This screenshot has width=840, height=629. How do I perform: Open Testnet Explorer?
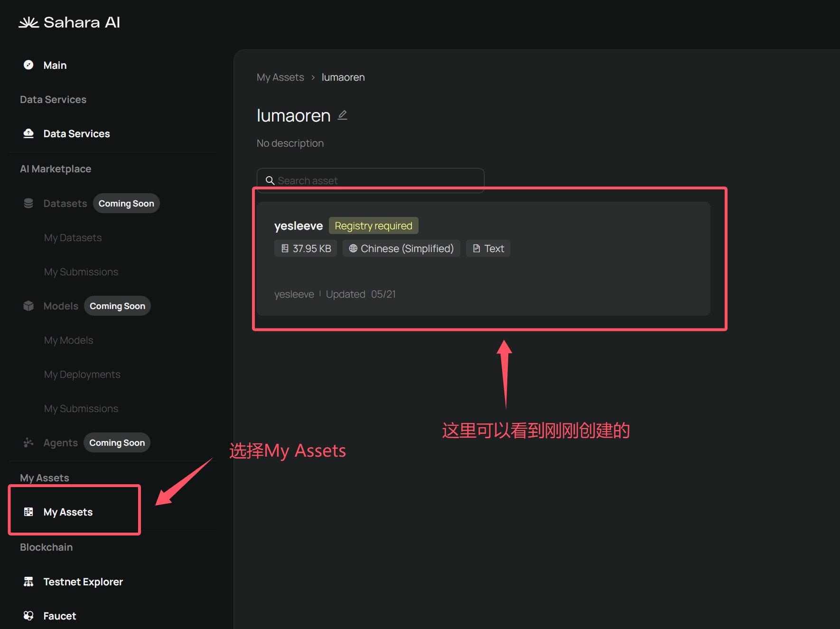point(83,582)
